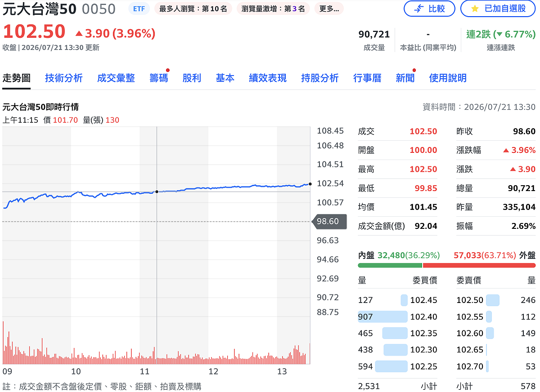The height and width of the screenshot is (392, 540).
Task: Open the 行事曆 tab
Action: 367,78
